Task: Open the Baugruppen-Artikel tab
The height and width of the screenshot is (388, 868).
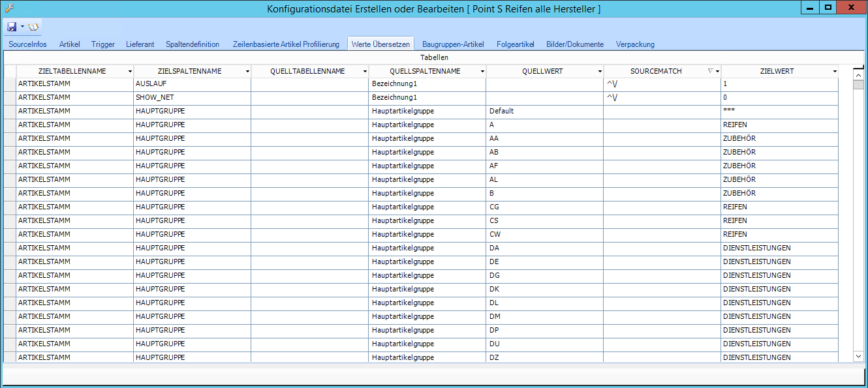Action: pos(453,44)
